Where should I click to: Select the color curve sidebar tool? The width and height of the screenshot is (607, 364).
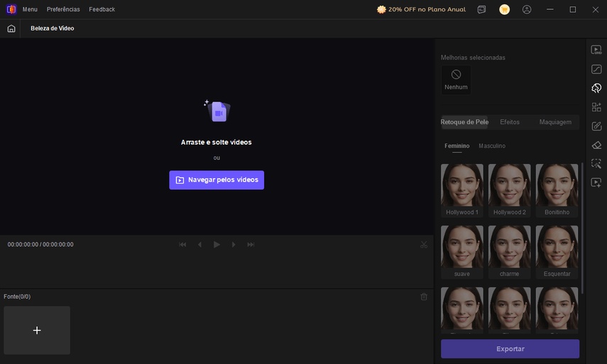point(596,70)
